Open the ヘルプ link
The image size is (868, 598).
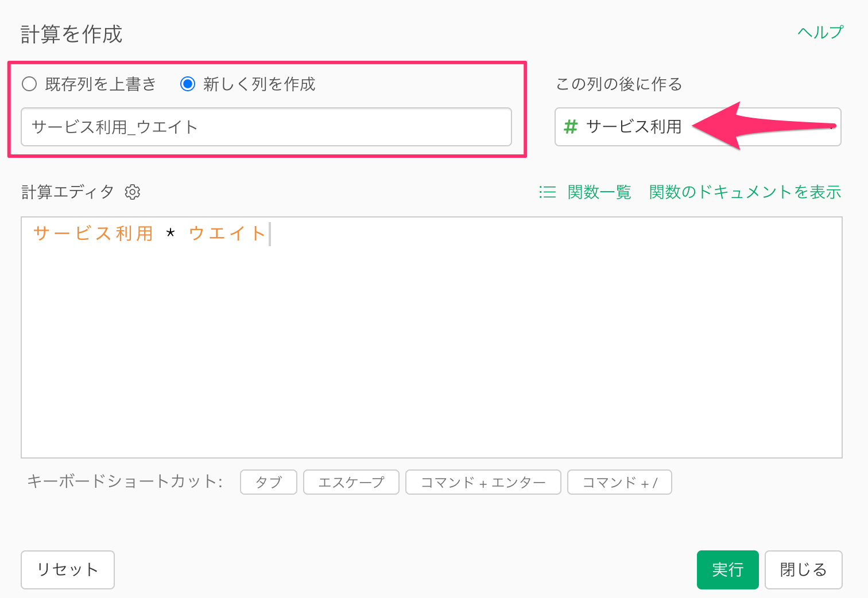click(x=820, y=33)
